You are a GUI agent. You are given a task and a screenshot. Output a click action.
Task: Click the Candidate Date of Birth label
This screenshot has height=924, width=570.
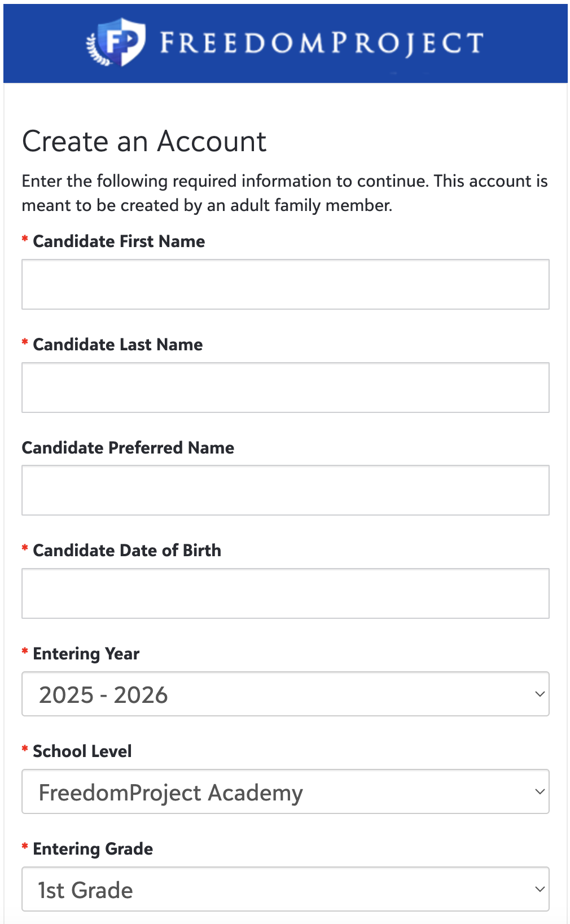point(127,551)
